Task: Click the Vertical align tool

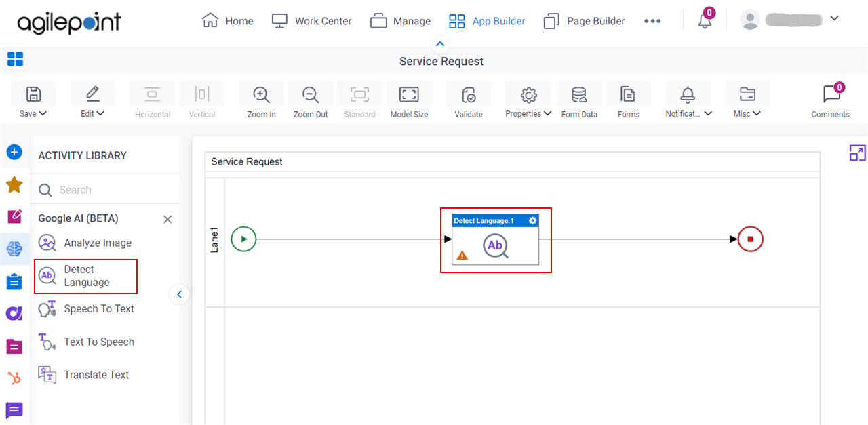Action: tap(201, 100)
